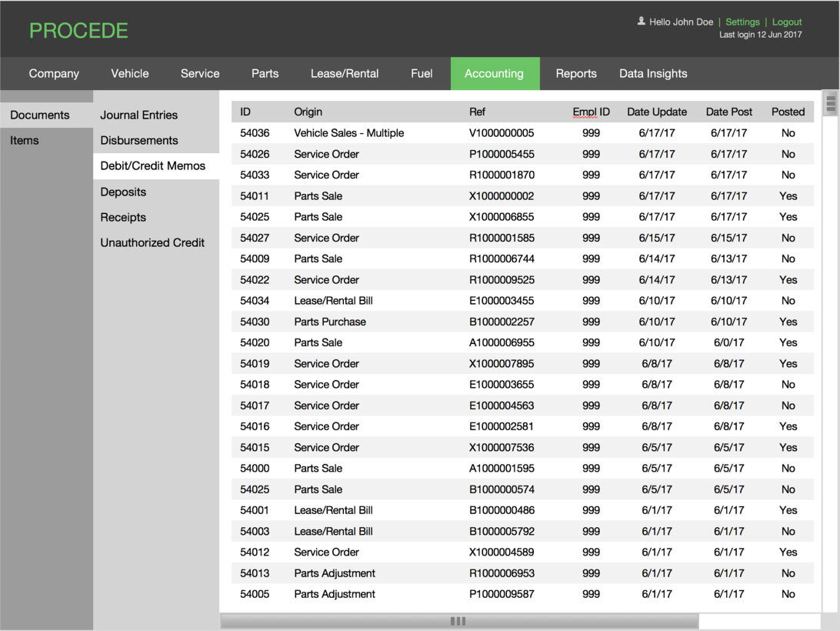The height and width of the screenshot is (631, 840).
Task: Click reference E1000002581
Action: tap(502, 426)
